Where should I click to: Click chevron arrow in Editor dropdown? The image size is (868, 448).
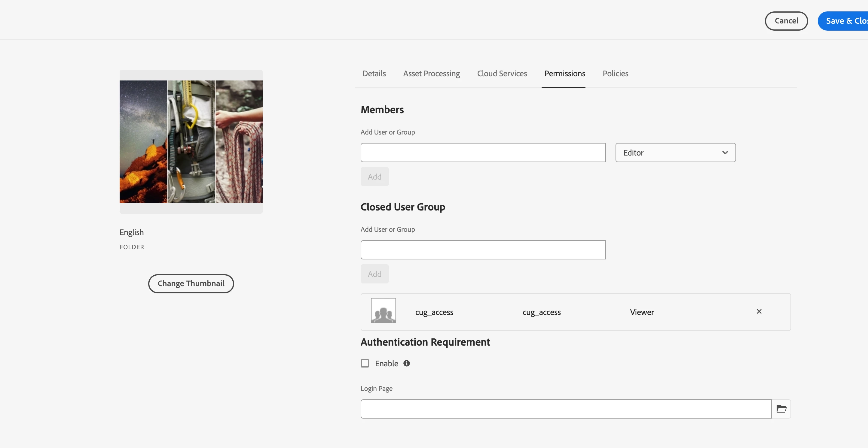tap(725, 153)
